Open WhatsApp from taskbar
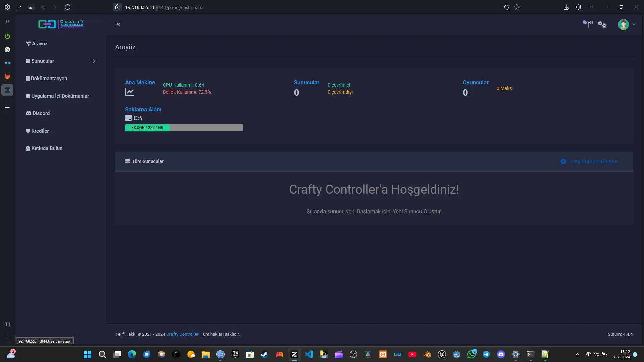Viewport: 644px width, 362px height. click(472, 354)
